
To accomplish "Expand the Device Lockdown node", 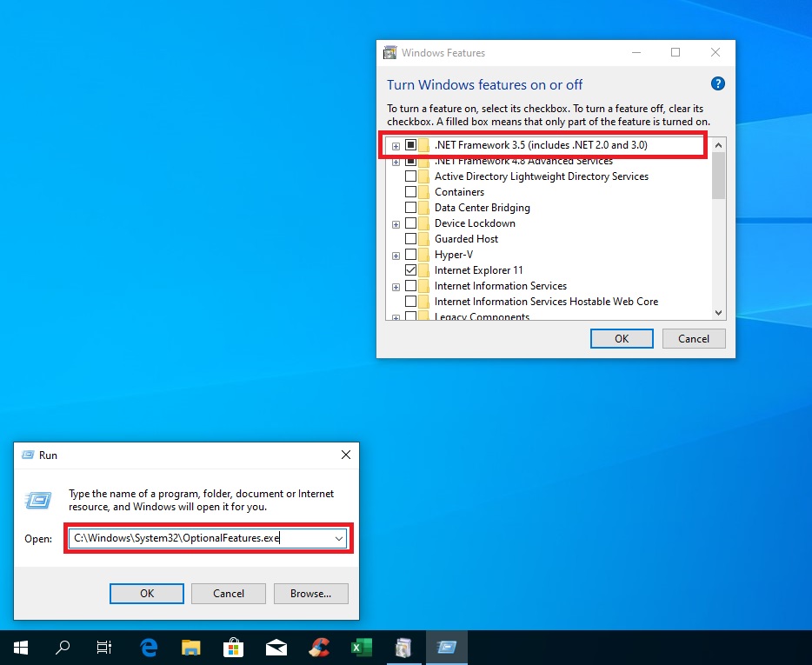I will [396, 224].
